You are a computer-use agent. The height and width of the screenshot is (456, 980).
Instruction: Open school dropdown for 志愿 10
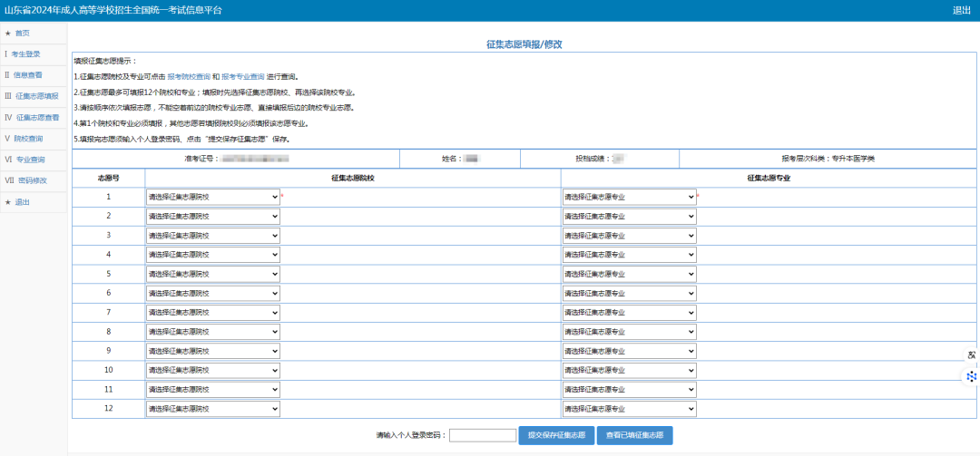click(x=212, y=371)
